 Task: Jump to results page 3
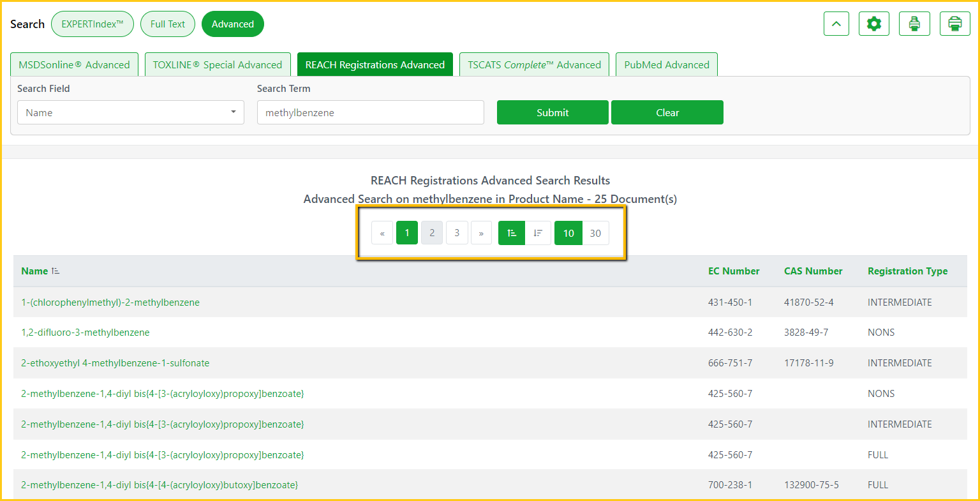click(457, 233)
